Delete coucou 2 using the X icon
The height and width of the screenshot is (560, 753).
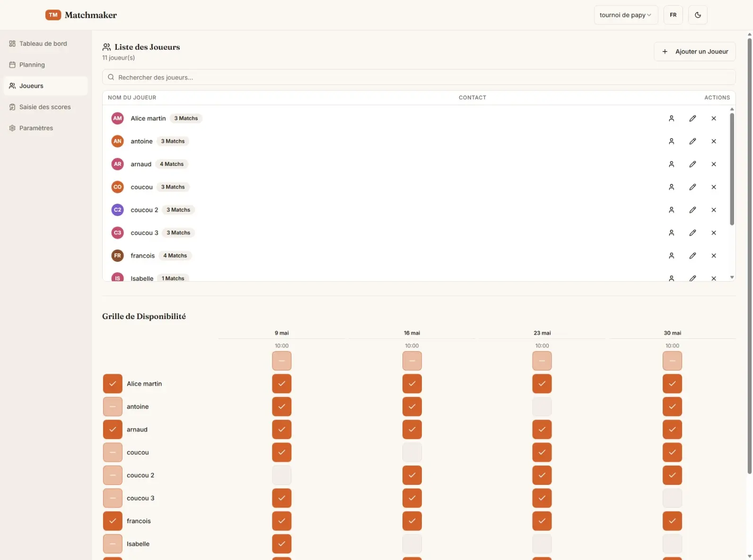[x=714, y=210]
